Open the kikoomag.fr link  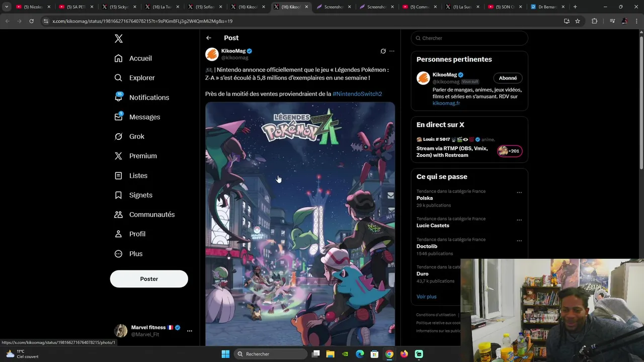coord(446,103)
